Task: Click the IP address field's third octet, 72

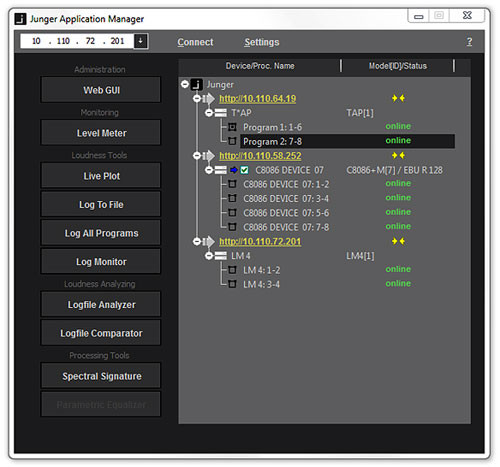Action: point(90,41)
